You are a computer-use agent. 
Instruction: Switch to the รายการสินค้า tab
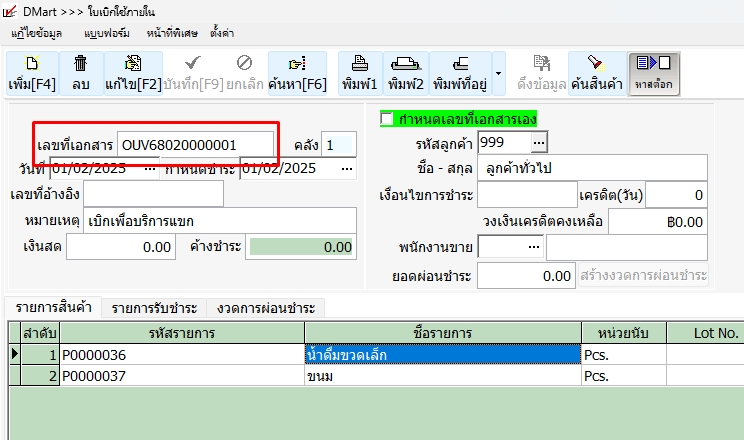pos(53,308)
